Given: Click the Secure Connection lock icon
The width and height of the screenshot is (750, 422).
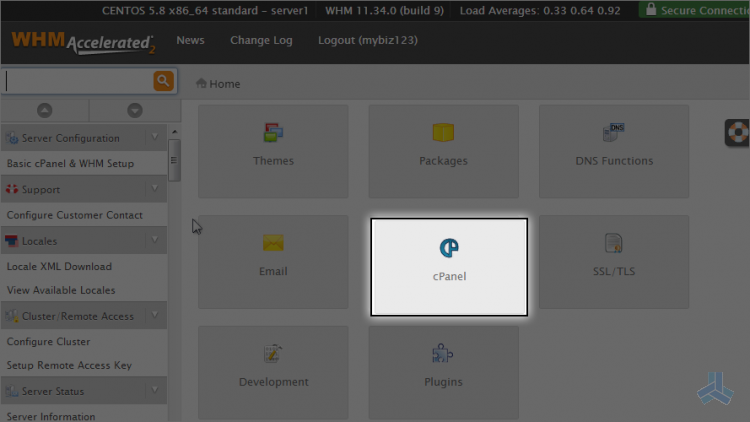Looking at the screenshot, I should pyautogui.click(x=651, y=10).
